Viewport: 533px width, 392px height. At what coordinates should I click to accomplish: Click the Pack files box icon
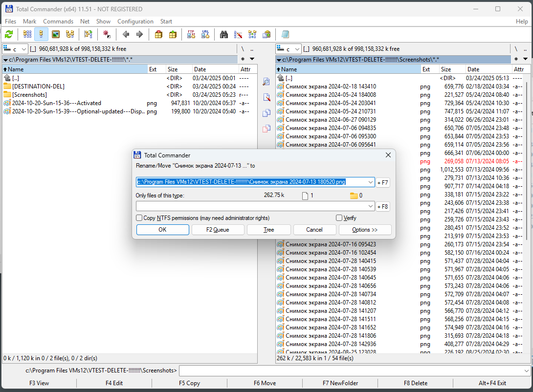pyautogui.click(x=158, y=34)
